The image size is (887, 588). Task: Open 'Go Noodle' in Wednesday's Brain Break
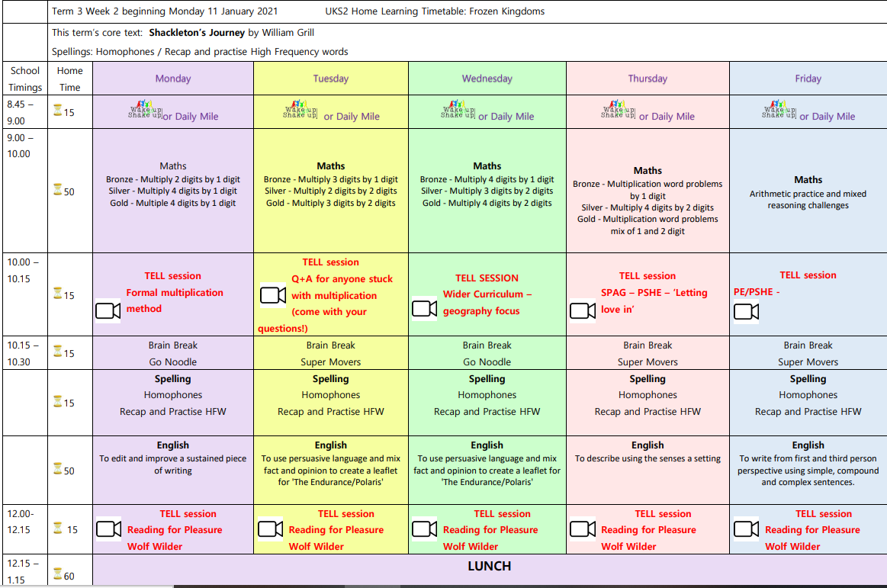pyautogui.click(x=487, y=362)
